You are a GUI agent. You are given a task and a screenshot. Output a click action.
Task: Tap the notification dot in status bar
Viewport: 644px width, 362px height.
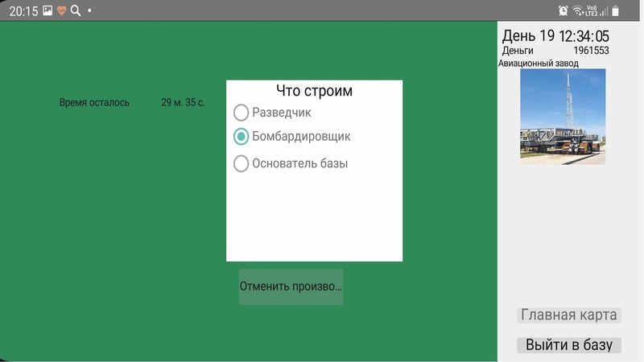89,11
